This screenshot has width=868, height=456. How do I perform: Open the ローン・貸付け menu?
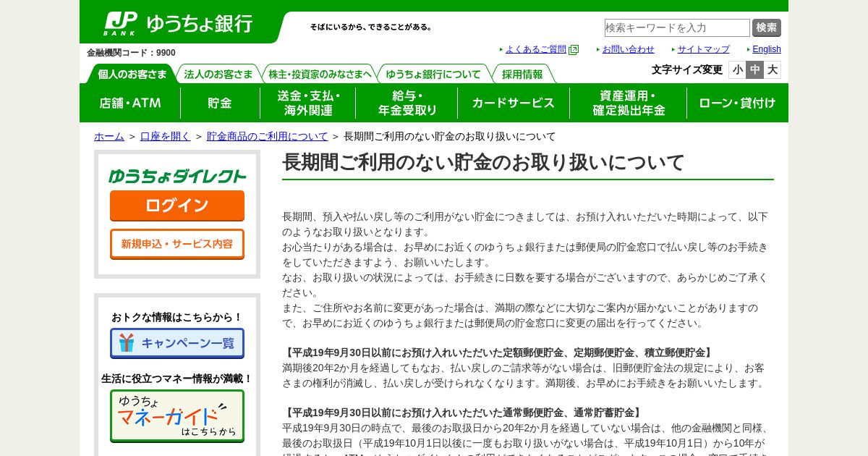click(737, 103)
